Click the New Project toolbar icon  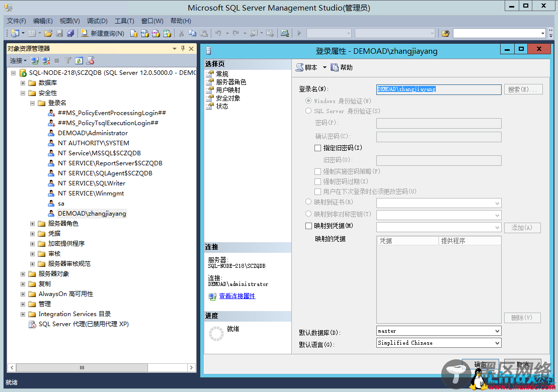tap(15, 33)
